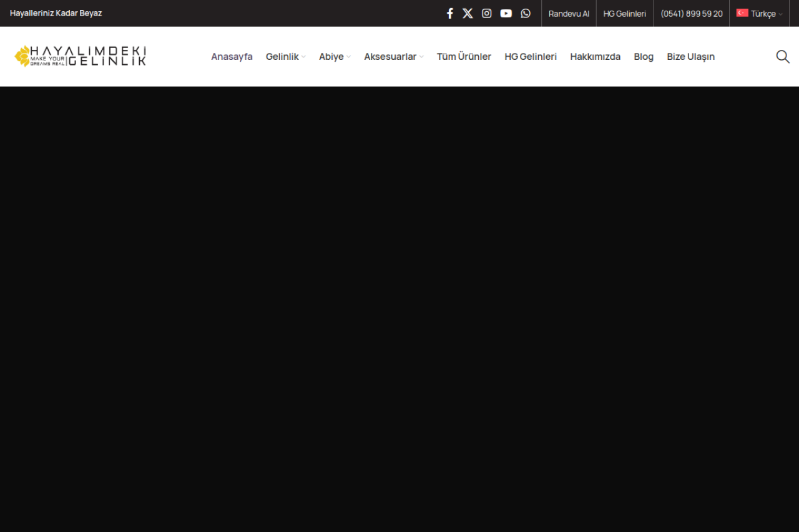Screen dimensions: 799x532
Task: Expand the Abiye menu chevron
Action: coord(348,57)
